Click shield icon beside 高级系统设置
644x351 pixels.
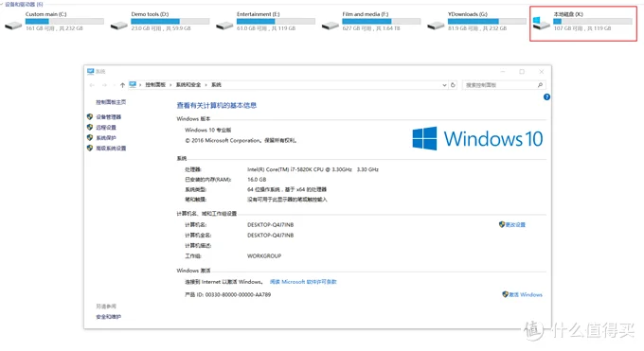coord(90,148)
